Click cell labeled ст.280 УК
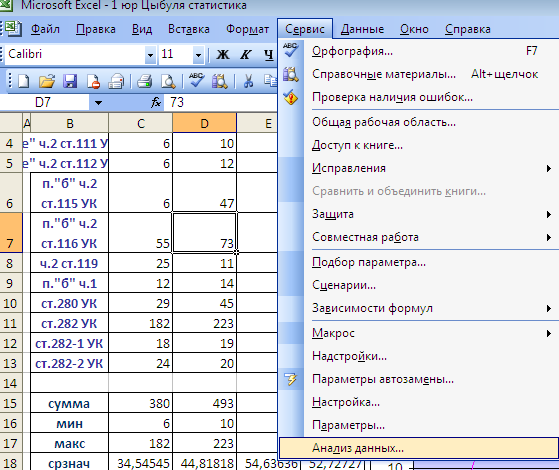This screenshot has height=470, width=559. (70, 303)
